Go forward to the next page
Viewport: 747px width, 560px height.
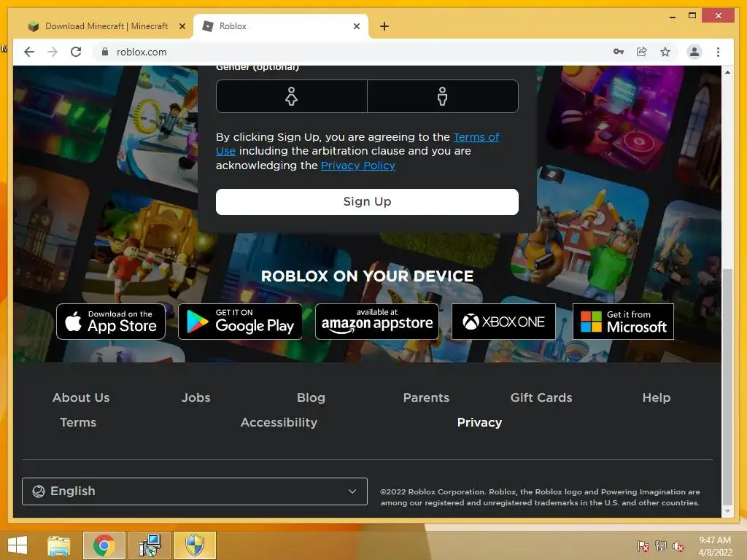[53, 52]
